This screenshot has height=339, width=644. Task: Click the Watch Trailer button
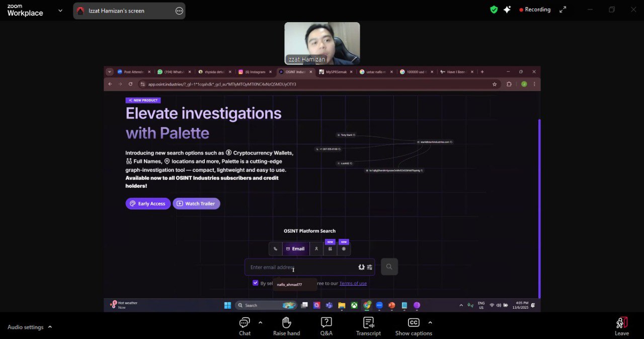point(196,204)
